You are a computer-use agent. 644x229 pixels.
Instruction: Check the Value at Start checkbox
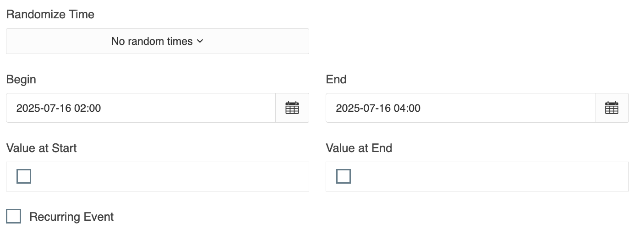pyautogui.click(x=24, y=176)
